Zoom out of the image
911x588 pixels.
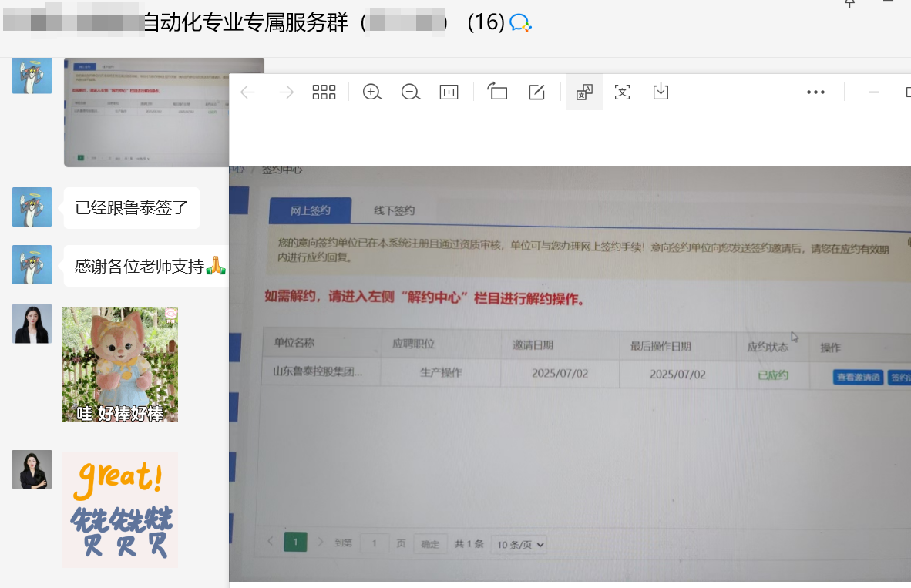pyautogui.click(x=411, y=92)
